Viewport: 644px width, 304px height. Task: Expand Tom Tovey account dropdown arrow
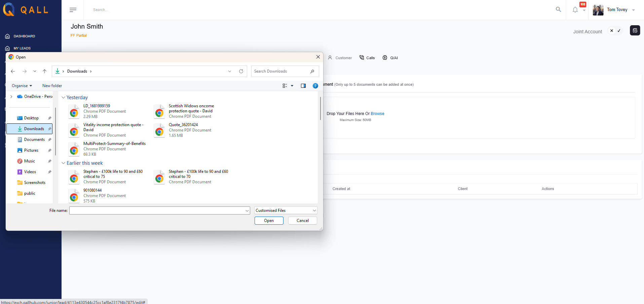click(633, 10)
